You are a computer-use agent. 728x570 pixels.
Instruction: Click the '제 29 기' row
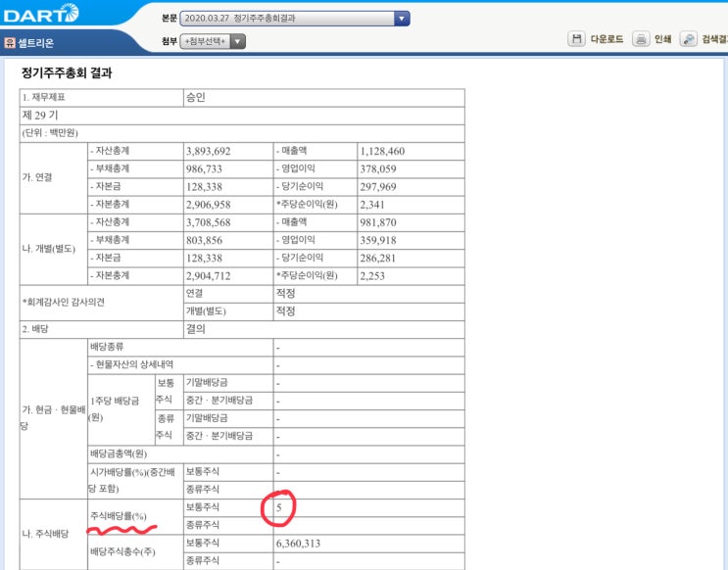pos(242,116)
